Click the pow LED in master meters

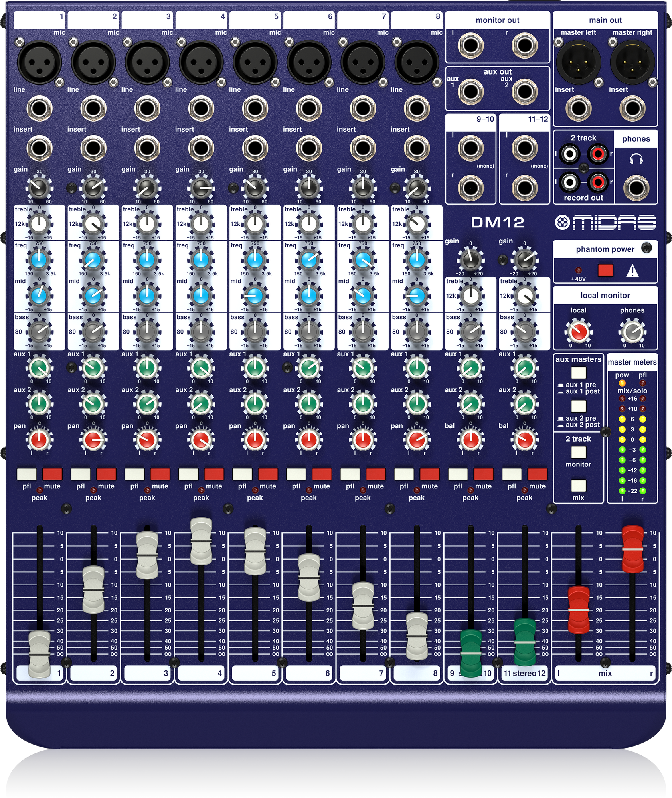tap(622, 383)
